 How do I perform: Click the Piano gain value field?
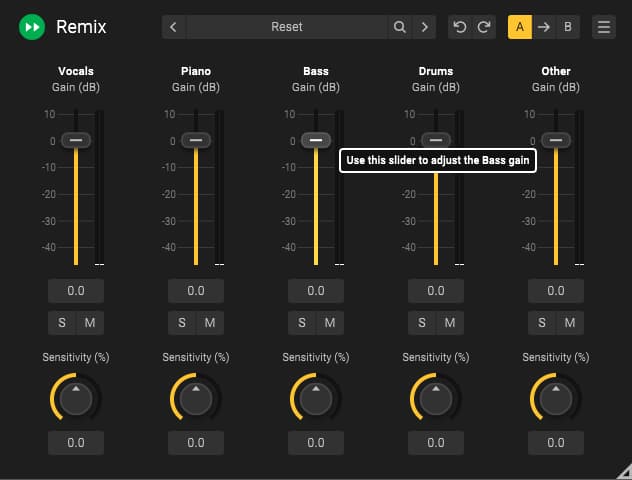[196, 291]
